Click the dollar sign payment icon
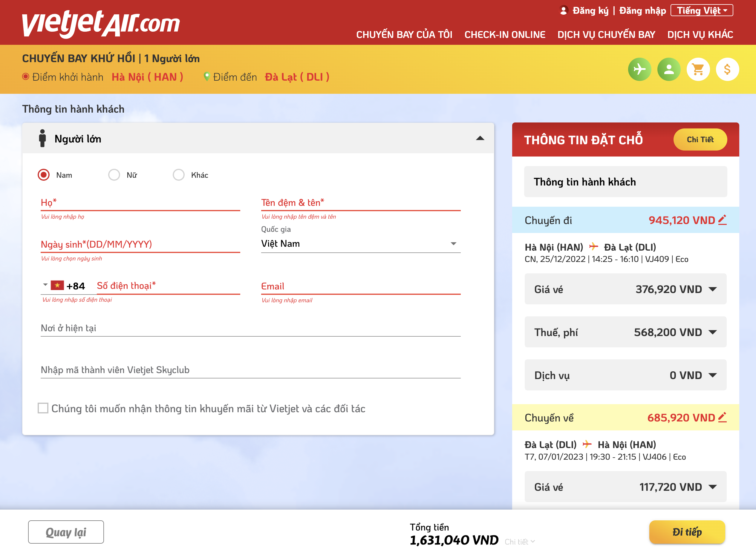Image resolution: width=756 pixels, height=552 pixels. pos(727,70)
